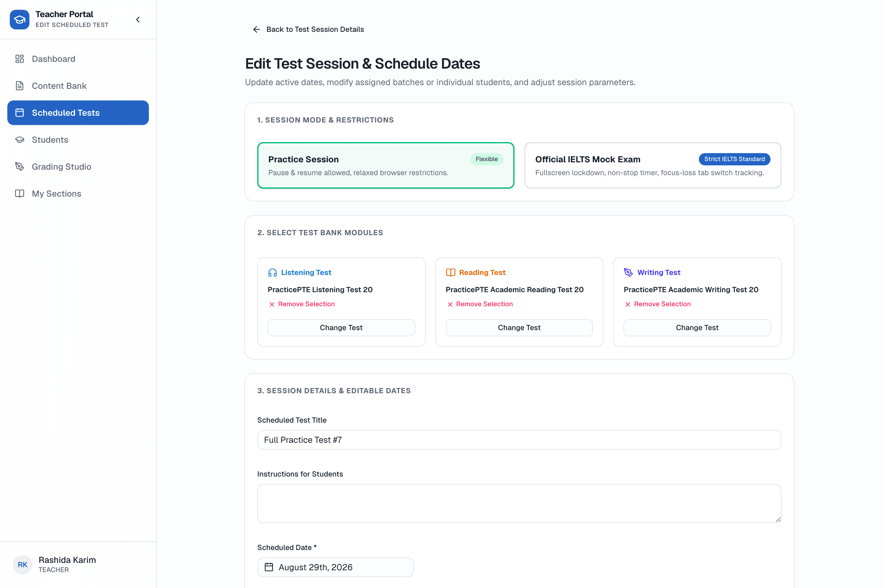Change the Reading test module
Screen dimensions: 882x588
pyautogui.click(x=519, y=328)
